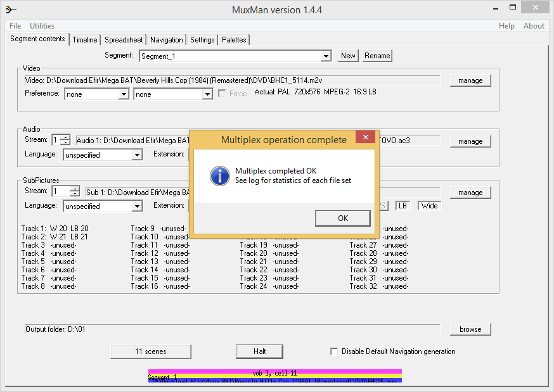Browse for output folder

pos(470,329)
